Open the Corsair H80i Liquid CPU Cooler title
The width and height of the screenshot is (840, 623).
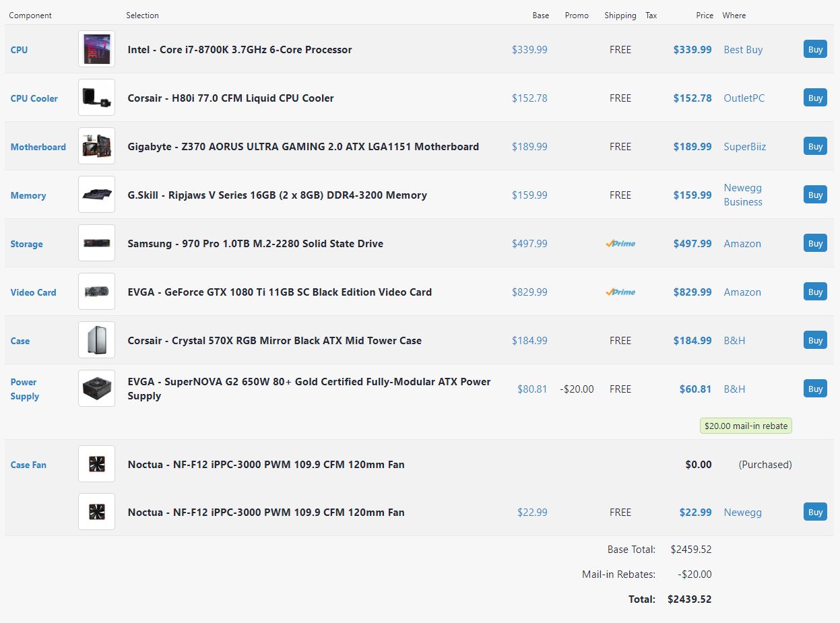click(x=231, y=98)
